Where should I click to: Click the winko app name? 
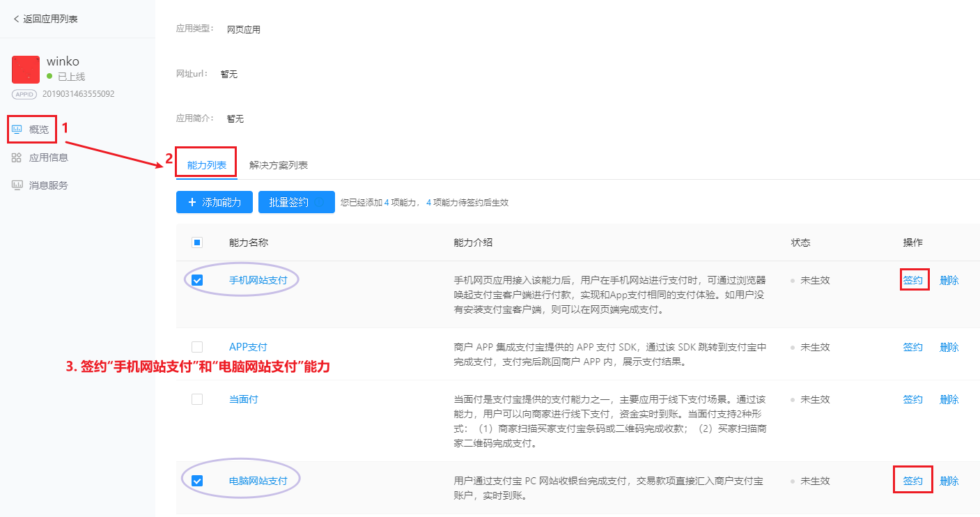pos(63,61)
